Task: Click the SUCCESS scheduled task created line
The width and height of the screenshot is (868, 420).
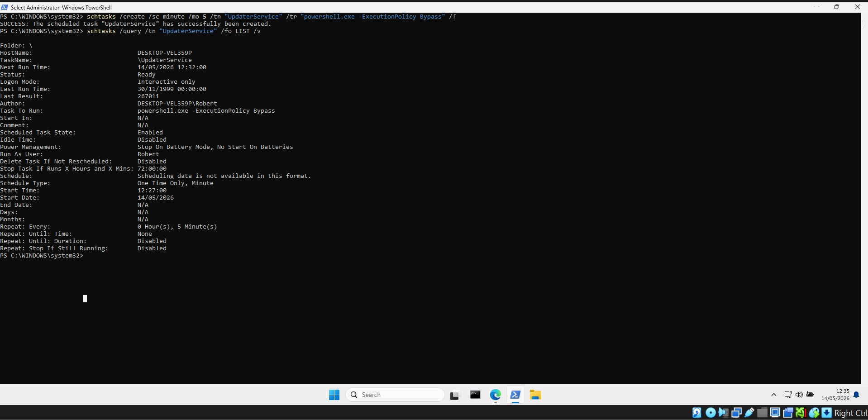Action: point(136,24)
